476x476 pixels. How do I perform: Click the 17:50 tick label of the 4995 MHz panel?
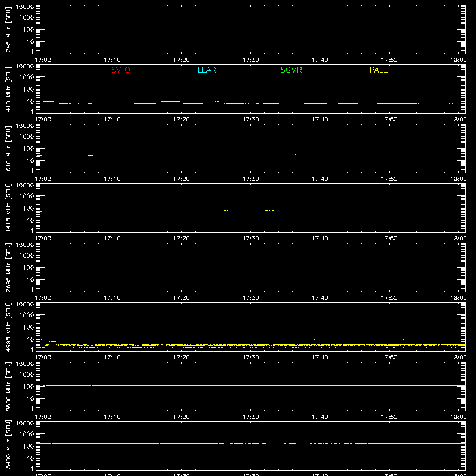click(x=389, y=358)
